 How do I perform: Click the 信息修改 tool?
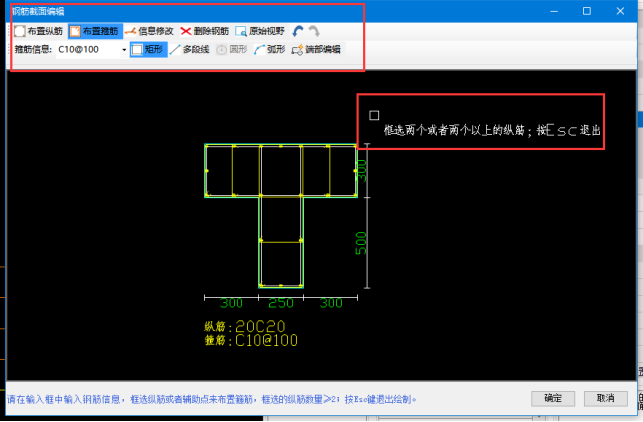pos(151,31)
